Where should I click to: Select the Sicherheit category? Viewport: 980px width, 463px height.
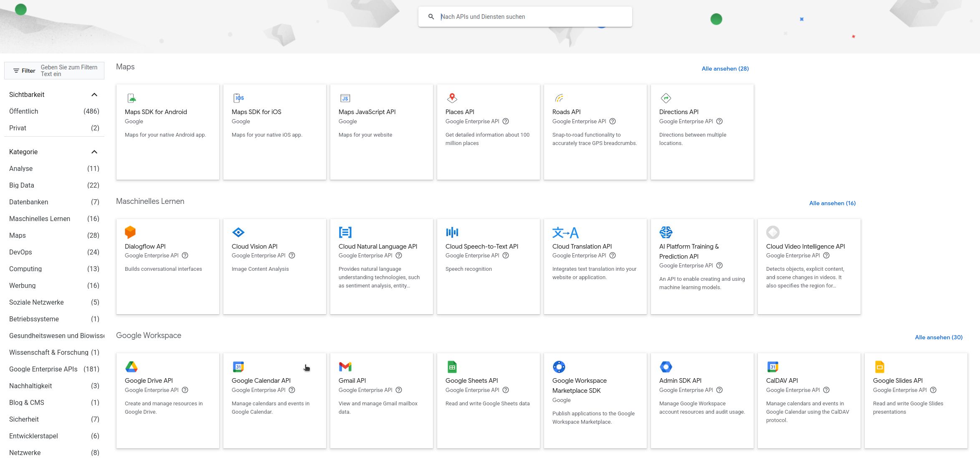click(54, 419)
